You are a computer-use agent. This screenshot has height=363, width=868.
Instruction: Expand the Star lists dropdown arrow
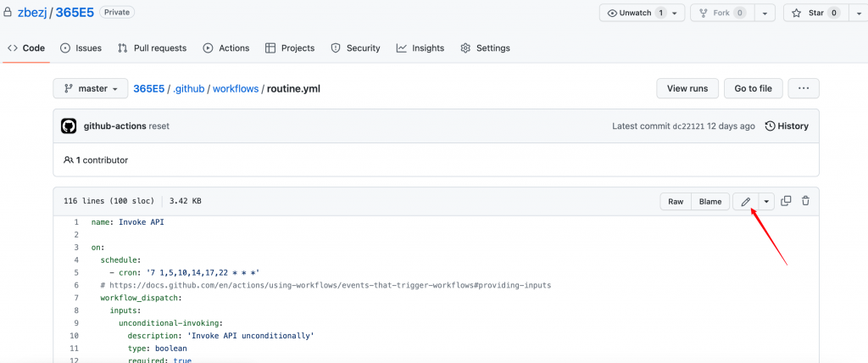pyautogui.click(x=856, y=13)
